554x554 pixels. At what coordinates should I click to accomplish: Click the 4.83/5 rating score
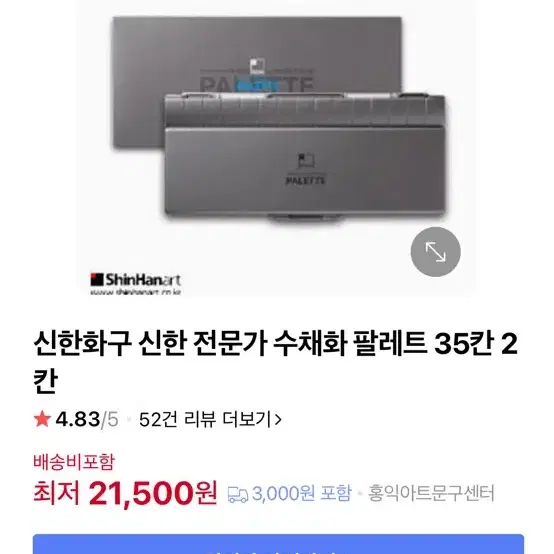[x=87, y=419]
